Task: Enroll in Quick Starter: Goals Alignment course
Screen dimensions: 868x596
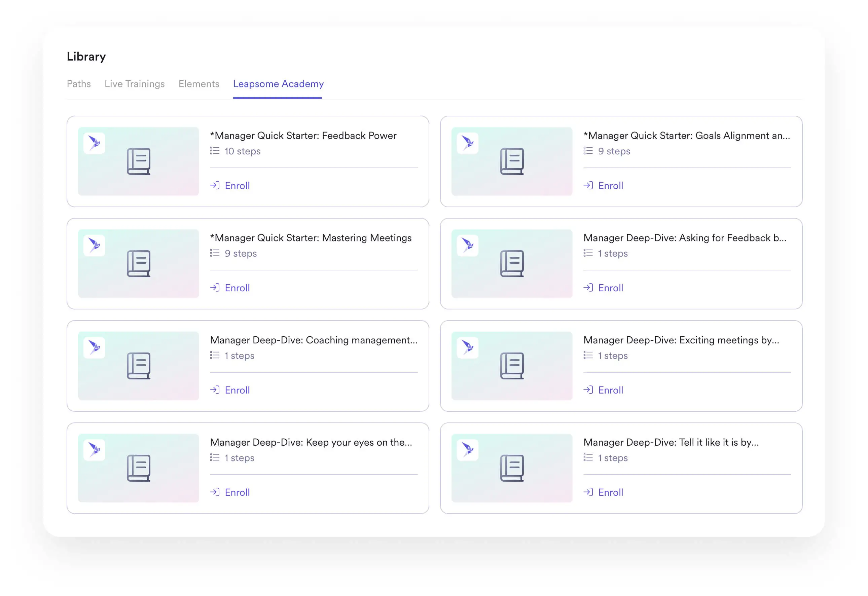Action: click(604, 186)
